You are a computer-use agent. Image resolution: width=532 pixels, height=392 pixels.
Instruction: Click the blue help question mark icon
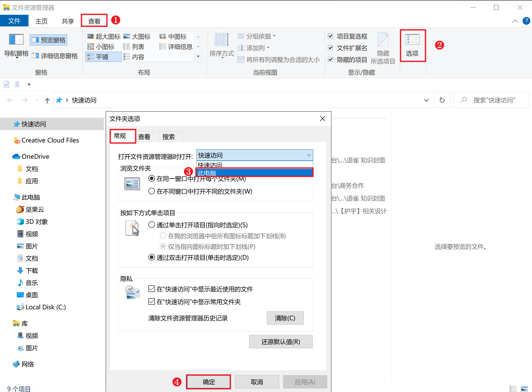click(526, 21)
